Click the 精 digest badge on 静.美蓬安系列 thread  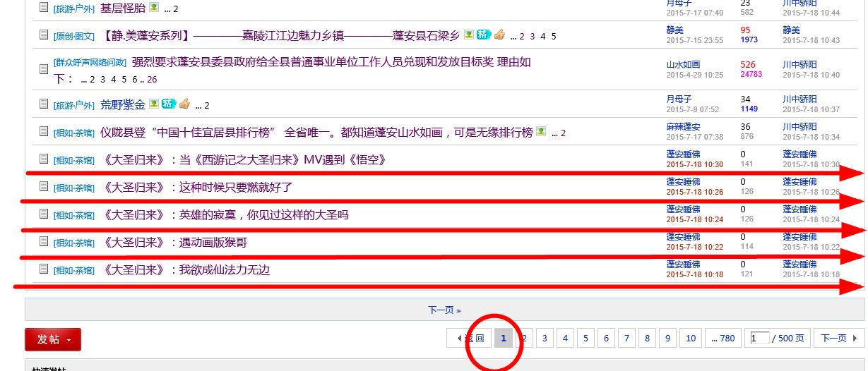point(483,35)
